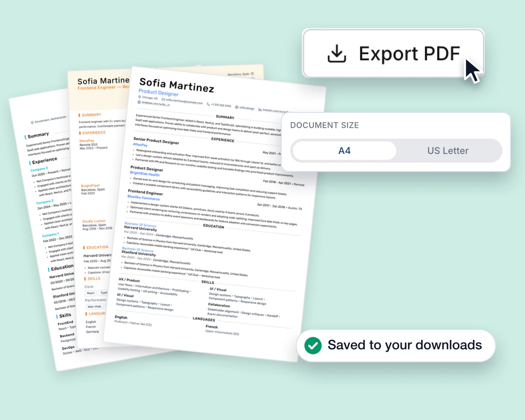Click the 'Jan 2017 - Jan 2018 • Austin, TX' date
Screen dimensions: 525x420
[279, 206]
